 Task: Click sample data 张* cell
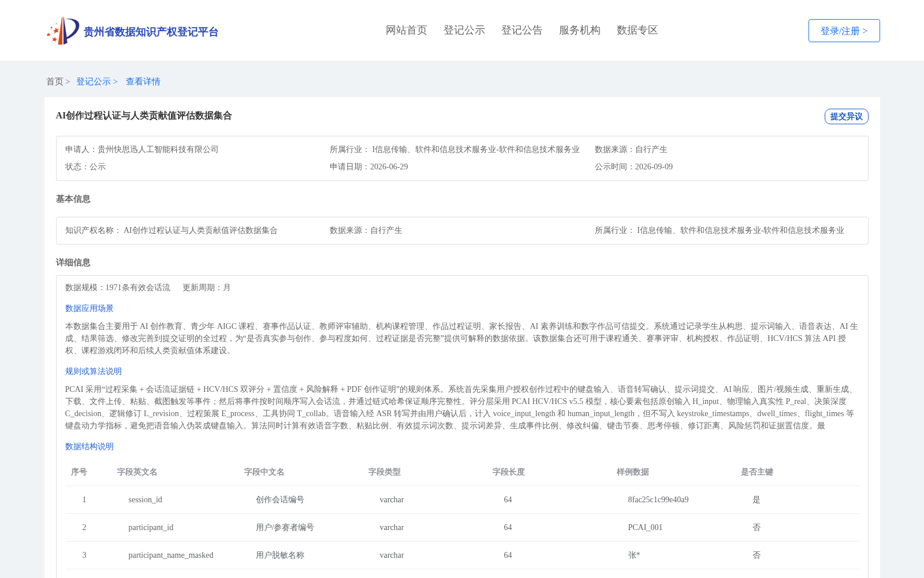[634, 555]
